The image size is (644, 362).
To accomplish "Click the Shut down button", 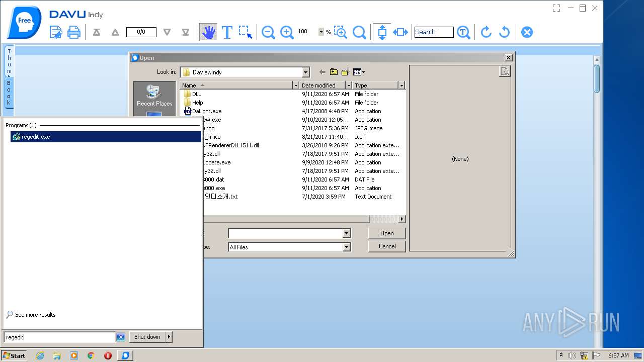I will click(x=147, y=337).
